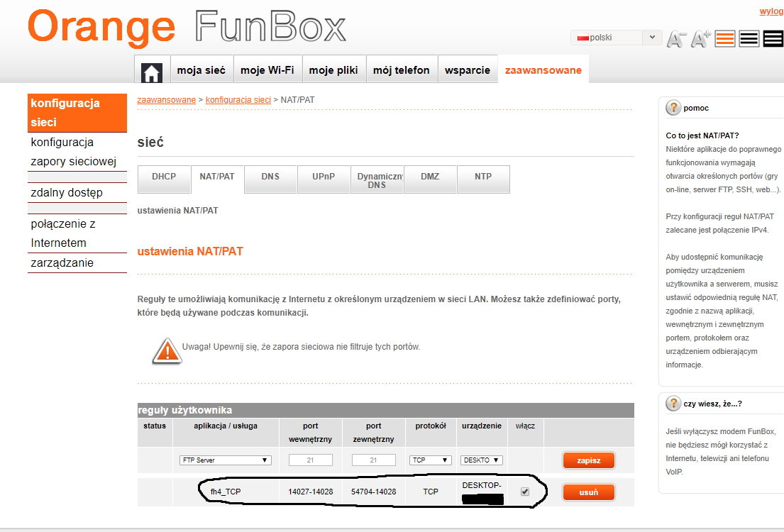This screenshot has height=532, width=784.
Task: Click the urządzenie column header
Action: [482, 426]
